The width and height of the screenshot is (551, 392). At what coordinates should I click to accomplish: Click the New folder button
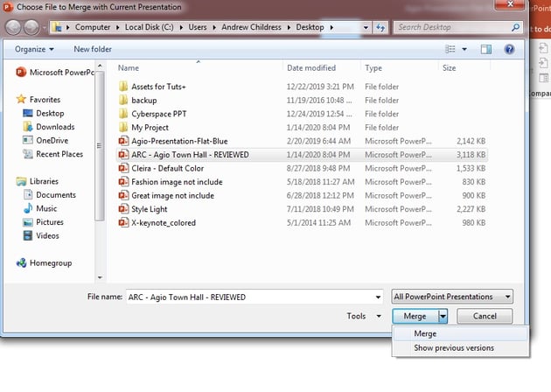coord(93,49)
